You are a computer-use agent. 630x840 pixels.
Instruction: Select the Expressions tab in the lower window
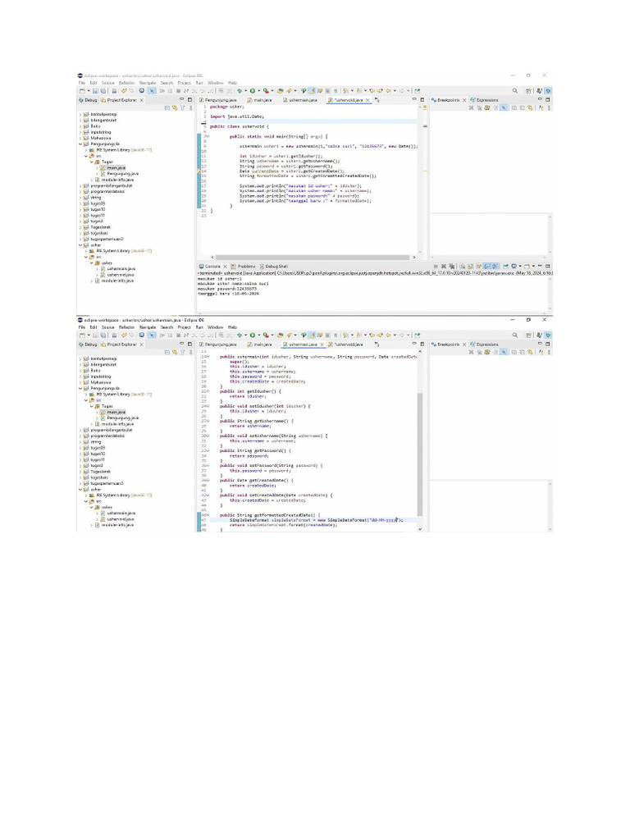[x=487, y=345]
